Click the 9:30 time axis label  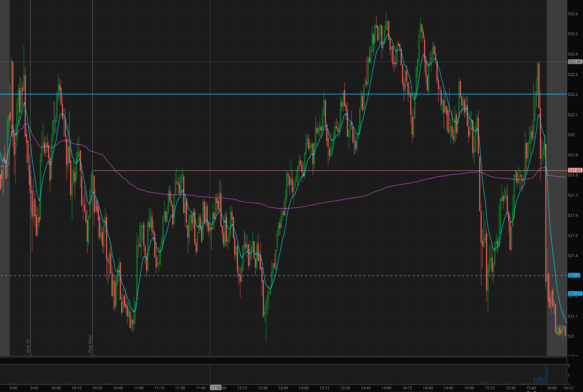click(13, 388)
